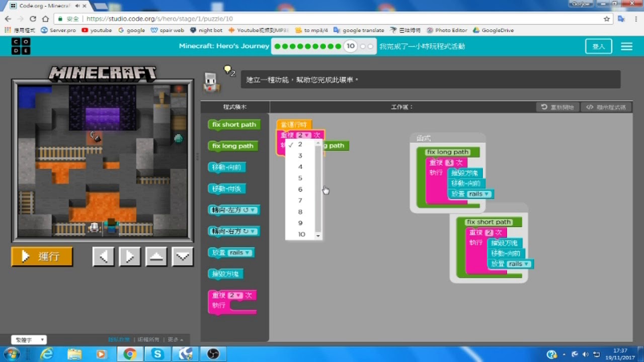Select fix short path block in toolbox
The image size is (644, 362).
point(234,125)
